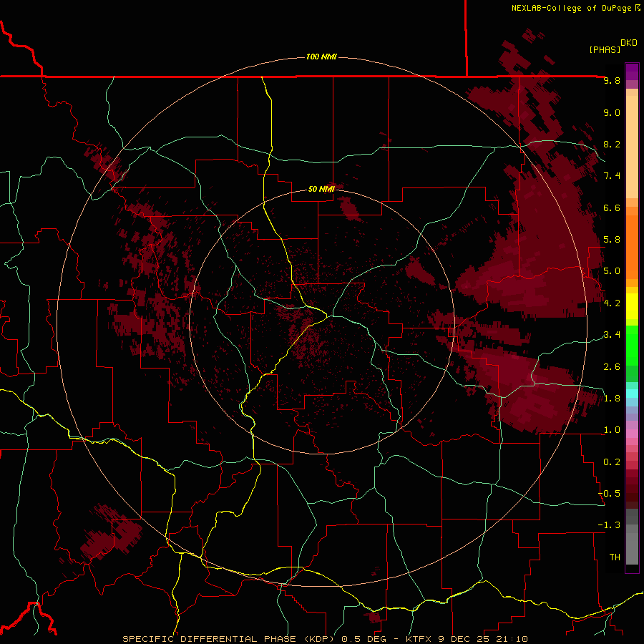Click the -0.5 value on the color scale
The width and height of the screenshot is (644, 644).
coord(609,494)
